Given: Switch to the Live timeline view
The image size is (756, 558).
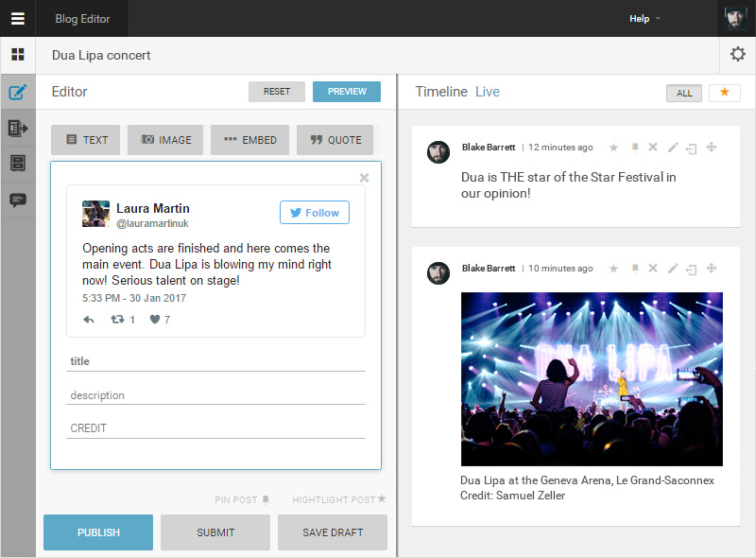Looking at the screenshot, I should click(488, 92).
